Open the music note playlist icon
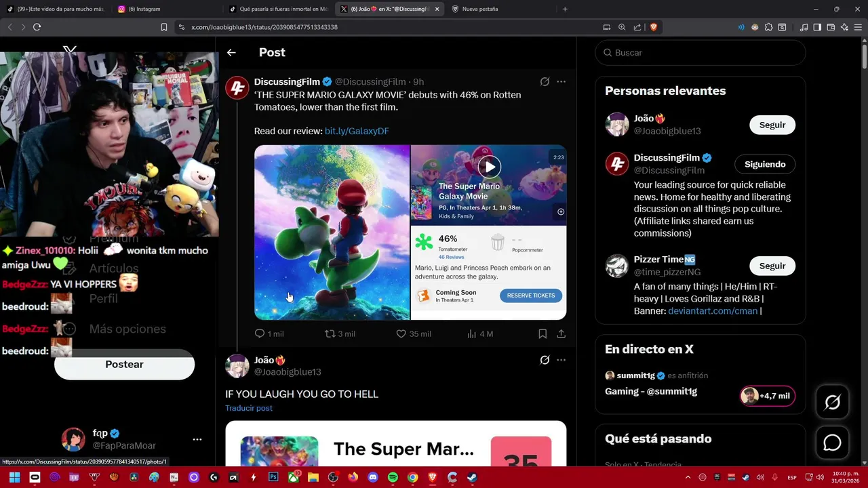This screenshot has height=488, width=868. 804,27
